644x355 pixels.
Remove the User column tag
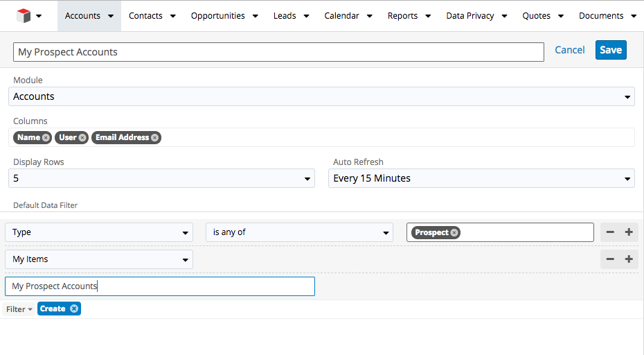(x=82, y=138)
